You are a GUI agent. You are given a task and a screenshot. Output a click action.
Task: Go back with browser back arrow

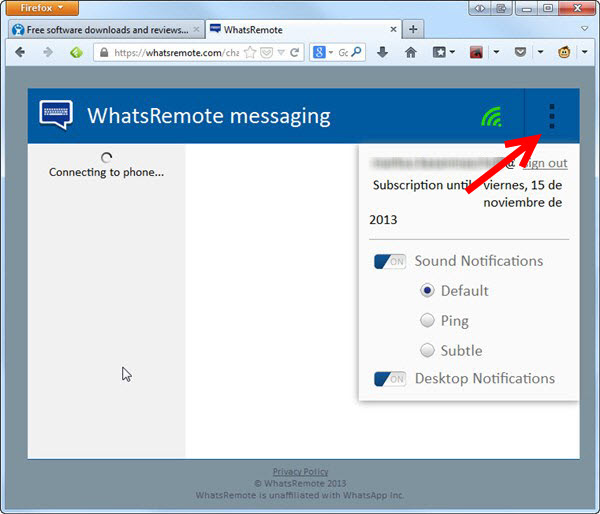[19, 52]
